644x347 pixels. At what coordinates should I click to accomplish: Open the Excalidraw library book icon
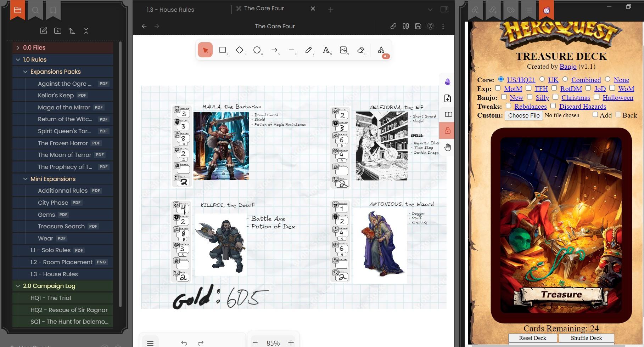(x=448, y=114)
